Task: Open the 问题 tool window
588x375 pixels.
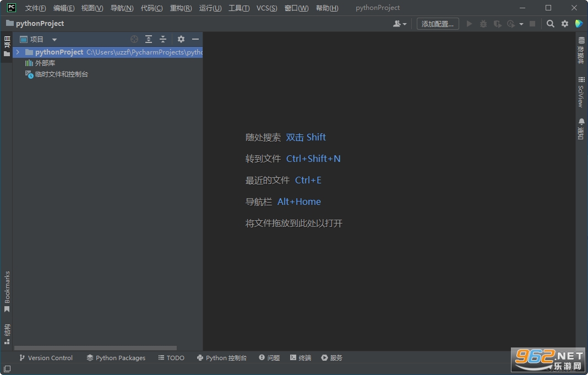Action: [x=269, y=358]
